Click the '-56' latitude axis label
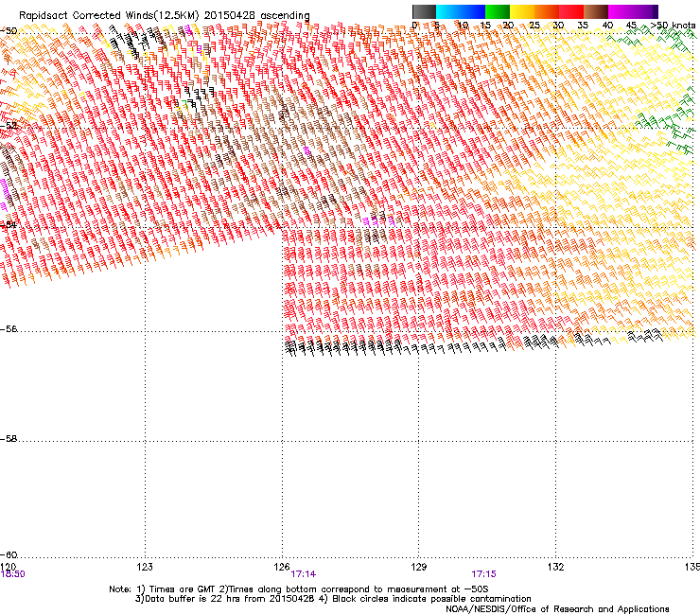 tap(9, 328)
